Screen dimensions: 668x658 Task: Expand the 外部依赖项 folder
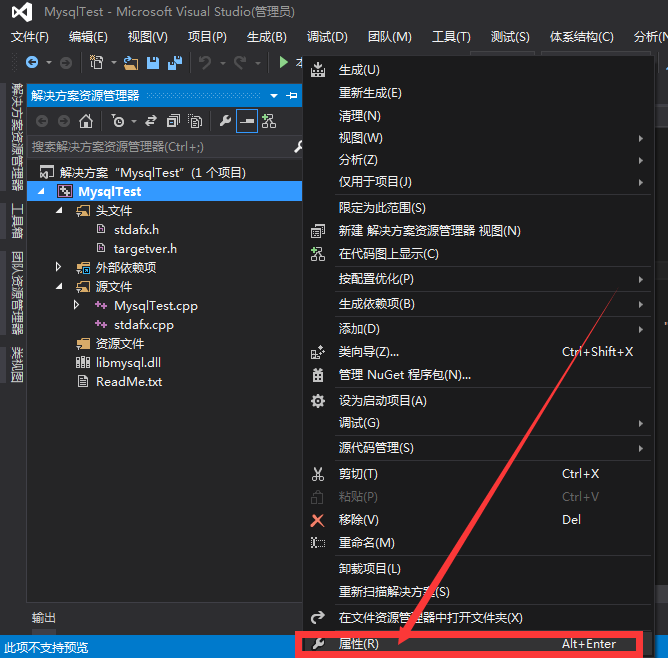tap(59, 267)
